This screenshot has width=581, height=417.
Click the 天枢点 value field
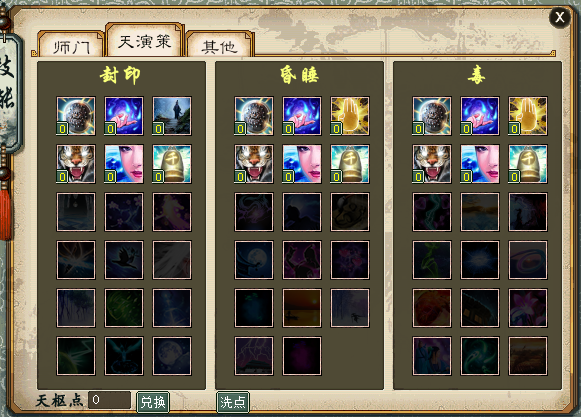109,400
